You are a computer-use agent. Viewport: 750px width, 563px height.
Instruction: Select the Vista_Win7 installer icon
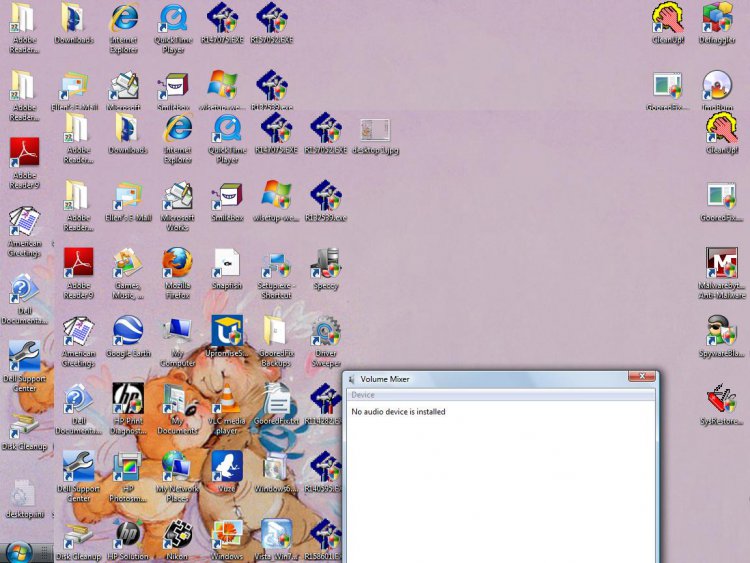[276, 540]
